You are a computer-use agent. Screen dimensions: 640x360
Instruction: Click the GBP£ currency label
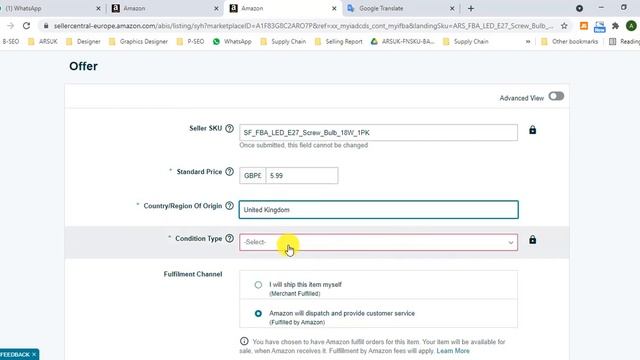point(253,176)
